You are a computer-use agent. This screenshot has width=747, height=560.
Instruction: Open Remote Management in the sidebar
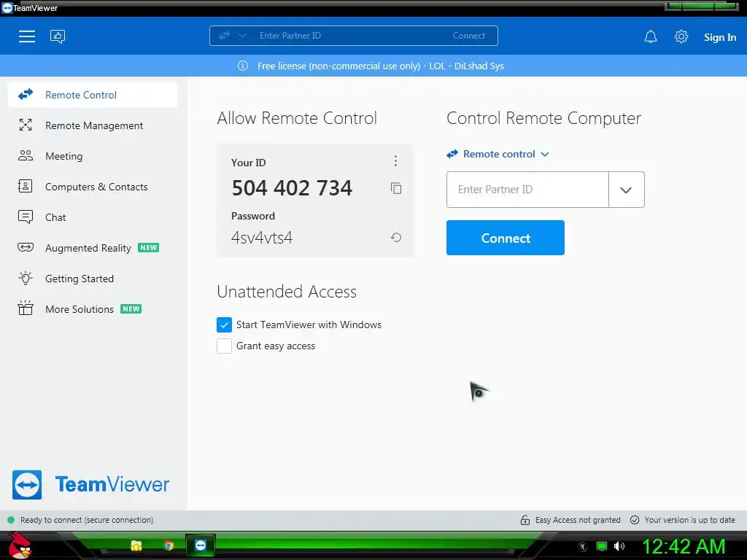click(x=93, y=125)
